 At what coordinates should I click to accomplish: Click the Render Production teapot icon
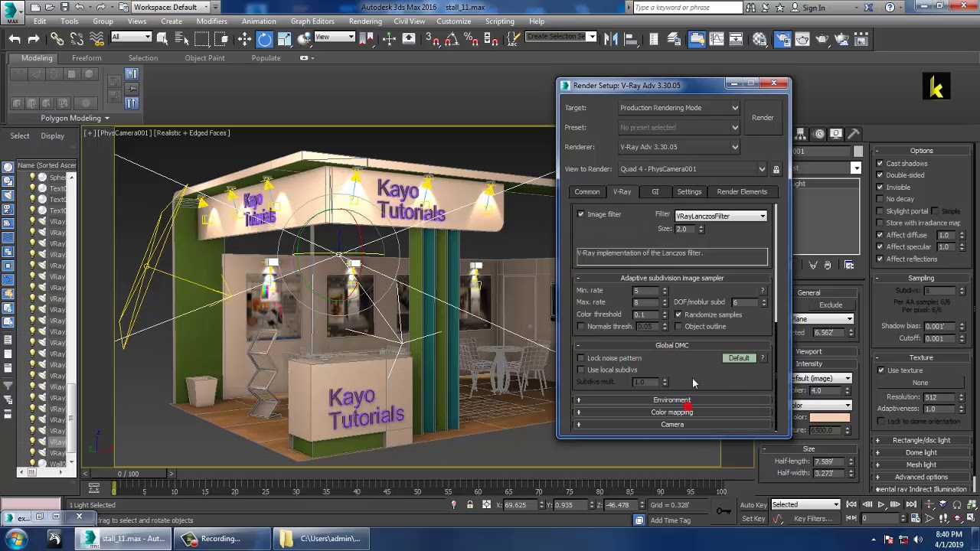(822, 39)
